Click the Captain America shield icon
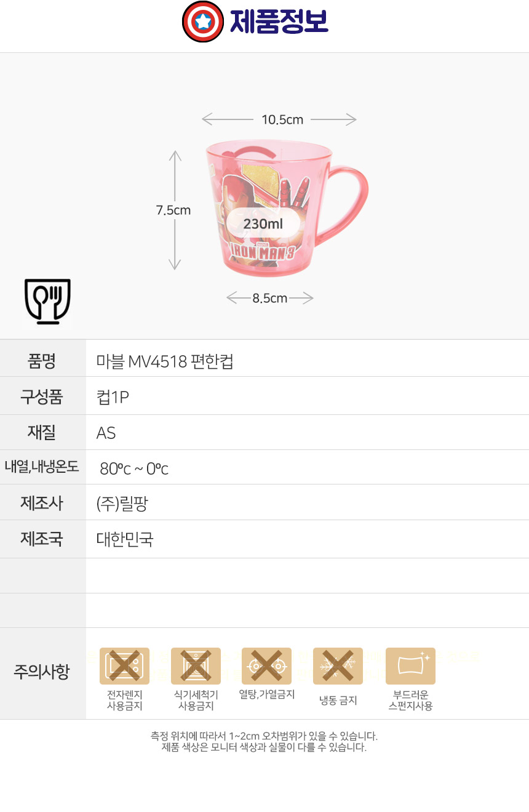 202,22
